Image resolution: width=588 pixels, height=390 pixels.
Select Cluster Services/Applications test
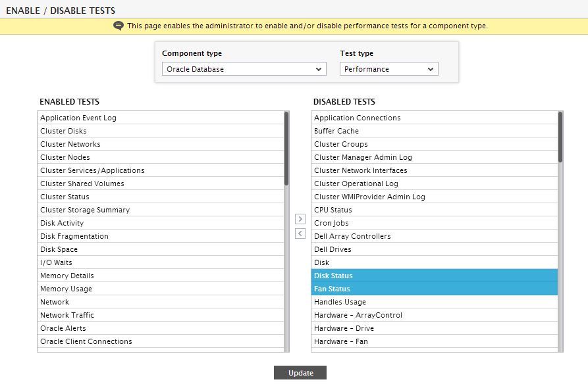[161, 170]
